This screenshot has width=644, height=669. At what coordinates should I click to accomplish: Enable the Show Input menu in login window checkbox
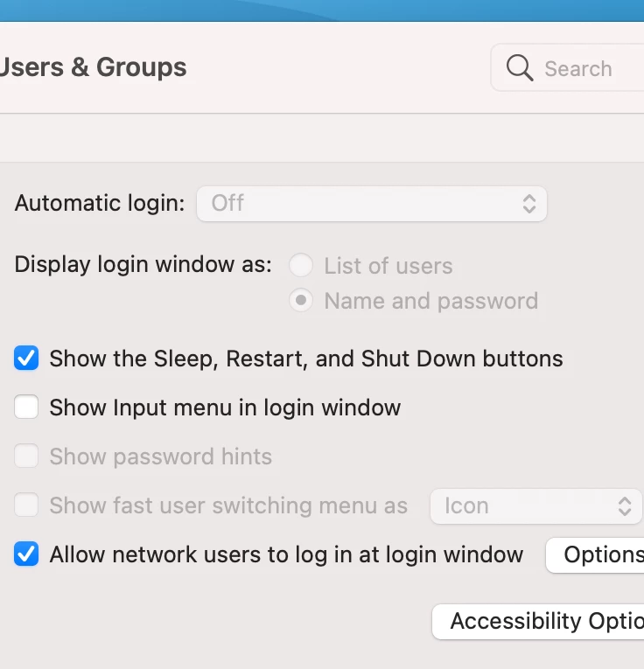coord(26,407)
